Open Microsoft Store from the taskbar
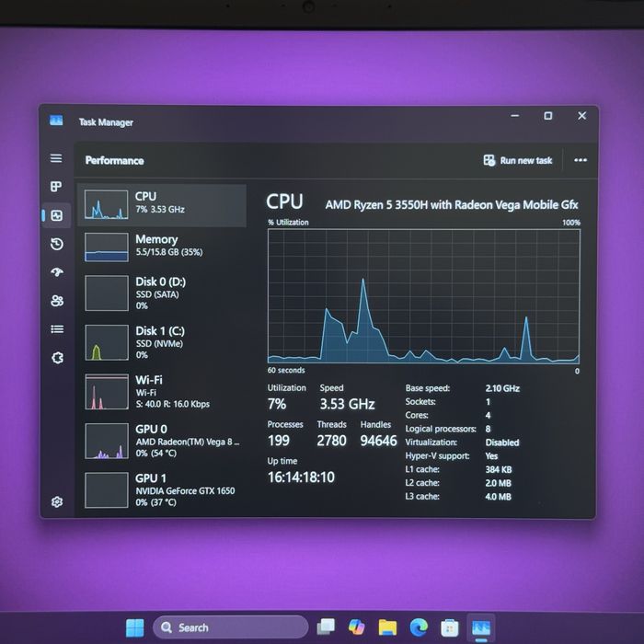The image size is (644, 644). (x=449, y=628)
